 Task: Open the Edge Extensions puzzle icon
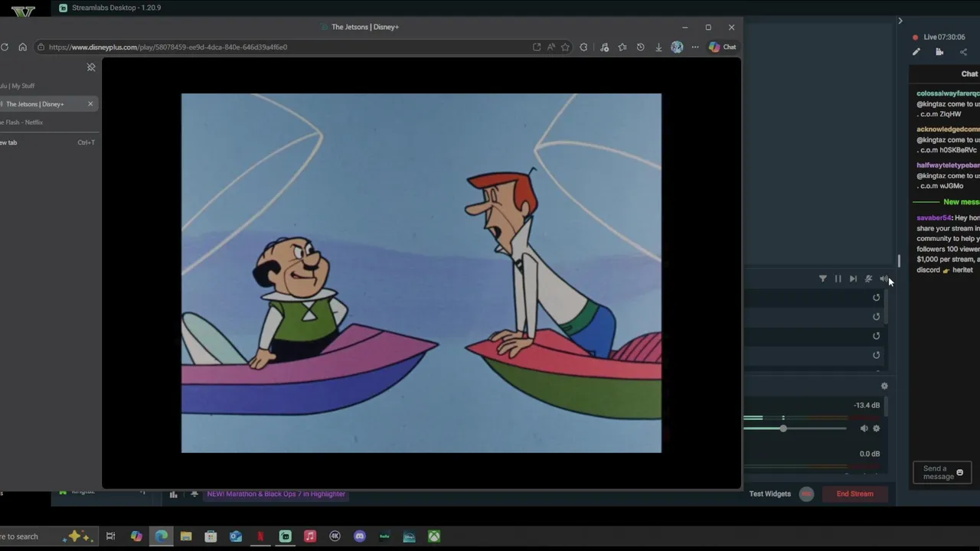point(583,47)
